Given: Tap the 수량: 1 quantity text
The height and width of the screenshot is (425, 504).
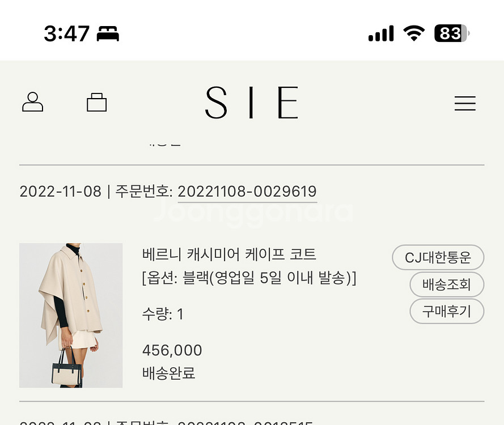Looking at the screenshot, I should tap(162, 313).
